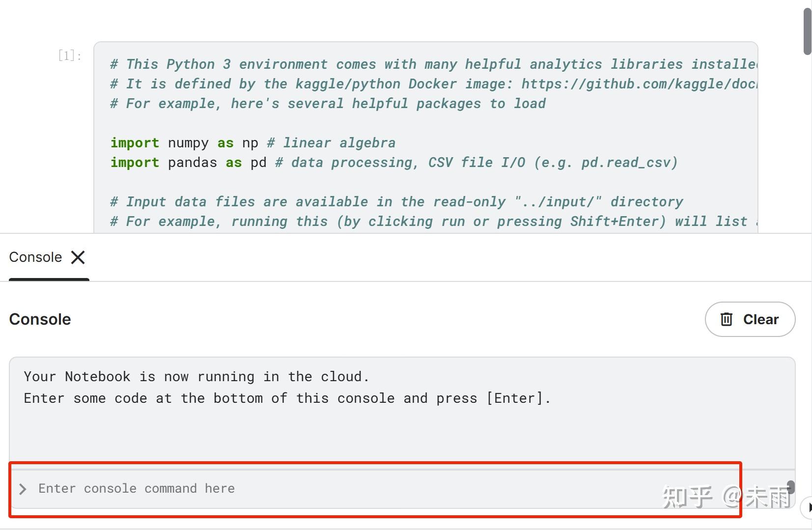Close the Console tab with the X
Screen dimensions: 812x530
tap(78, 257)
